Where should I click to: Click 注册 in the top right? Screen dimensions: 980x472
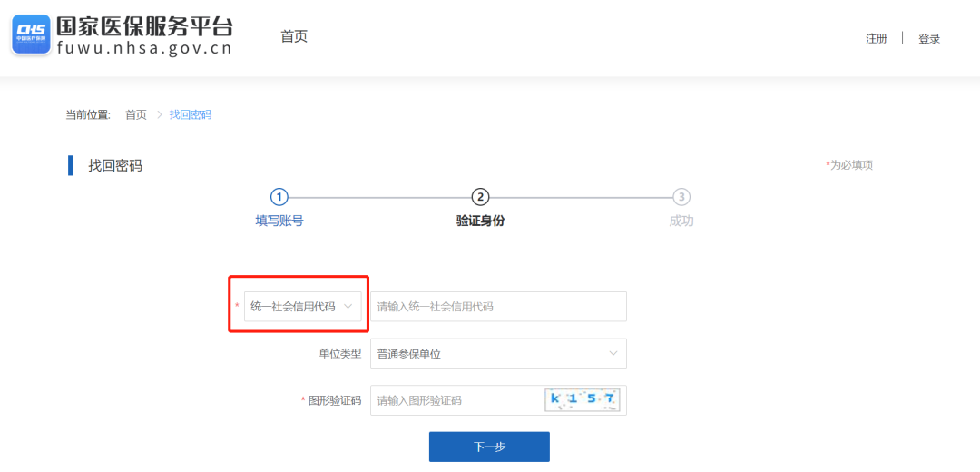pyautogui.click(x=876, y=38)
